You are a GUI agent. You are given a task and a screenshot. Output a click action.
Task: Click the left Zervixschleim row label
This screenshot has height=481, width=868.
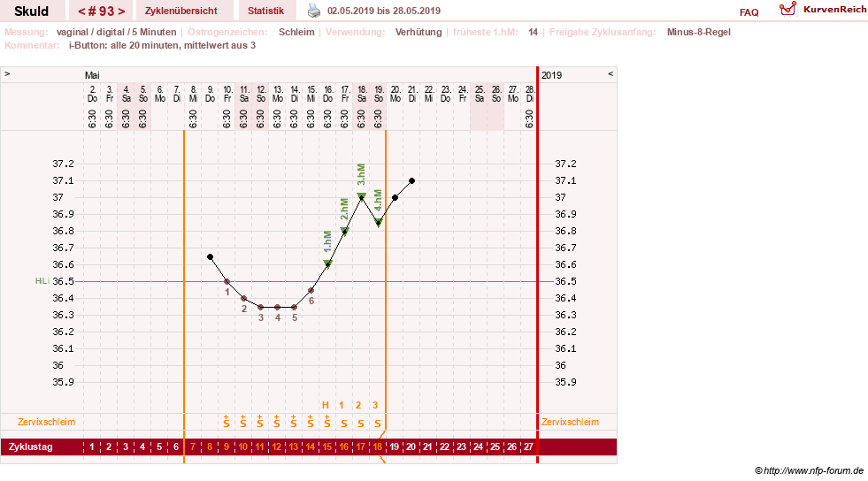(x=46, y=422)
